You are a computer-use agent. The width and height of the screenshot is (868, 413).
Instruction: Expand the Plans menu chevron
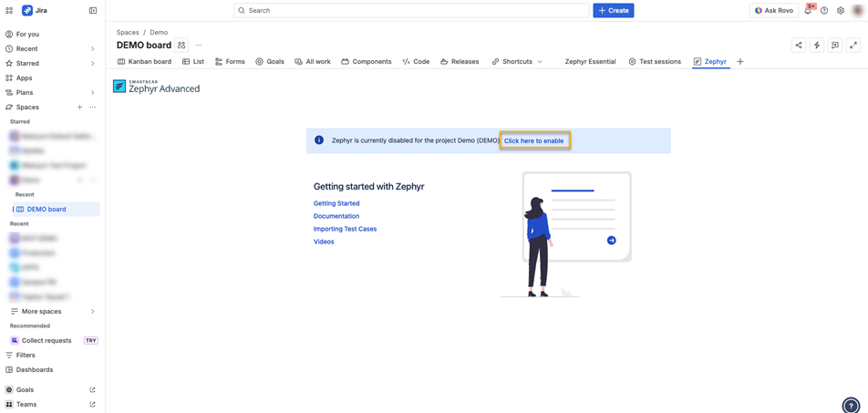coord(92,92)
